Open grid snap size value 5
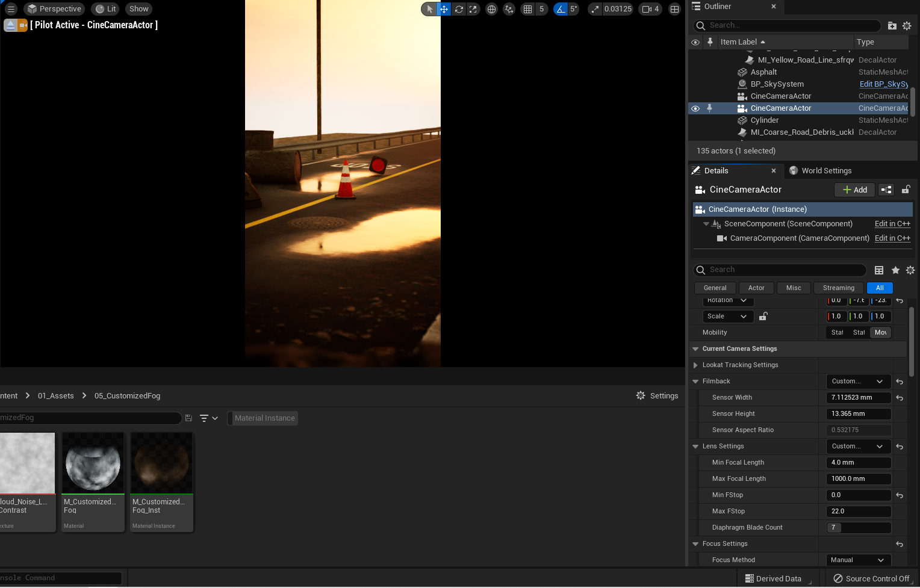Viewport: 920px width, 588px height. pyautogui.click(x=541, y=9)
